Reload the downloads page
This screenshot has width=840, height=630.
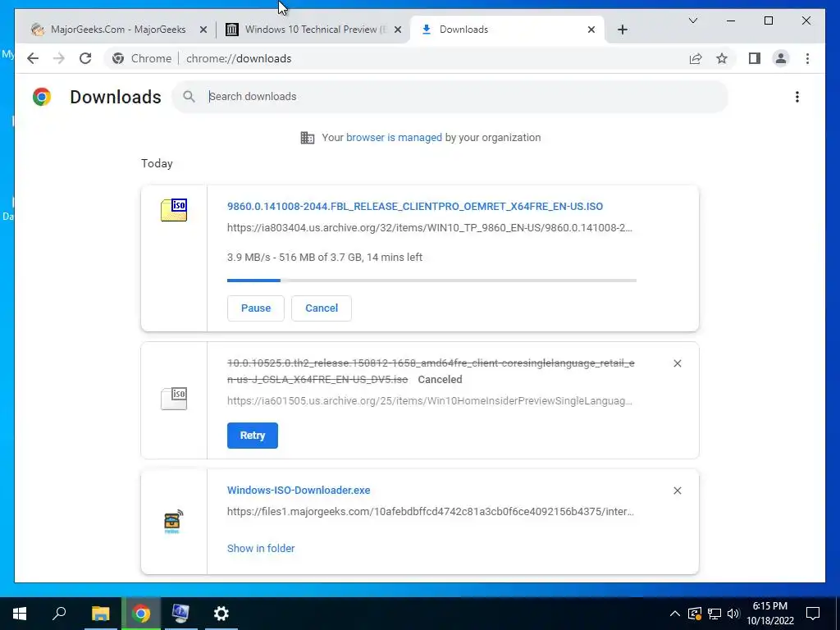(x=85, y=58)
